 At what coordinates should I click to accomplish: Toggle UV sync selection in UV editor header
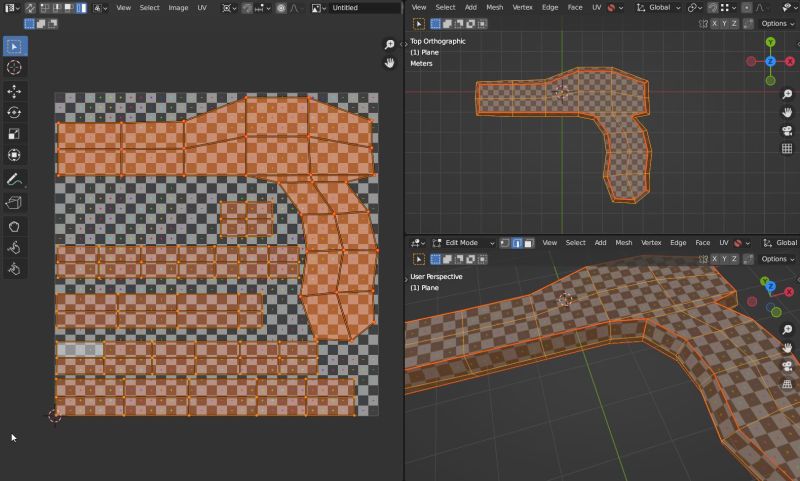coord(31,8)
